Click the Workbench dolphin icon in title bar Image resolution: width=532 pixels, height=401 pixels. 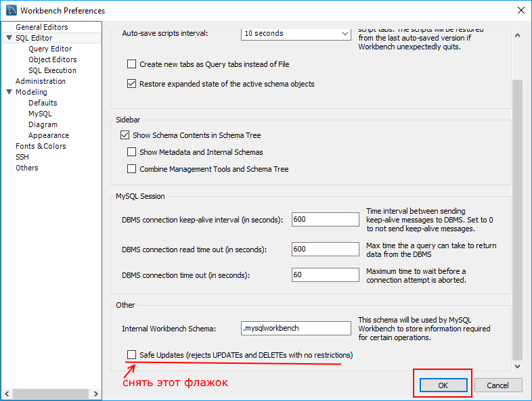click(x=11, y=10)
